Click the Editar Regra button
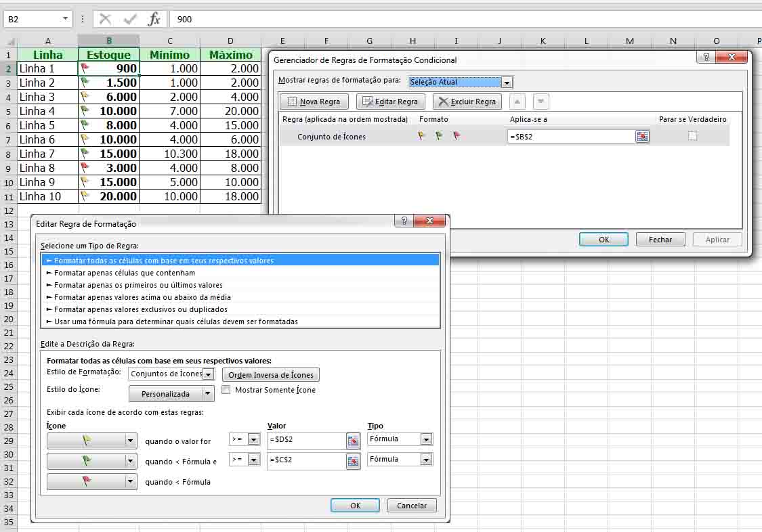The image size is (762, 532). click(x=390, y=102)
